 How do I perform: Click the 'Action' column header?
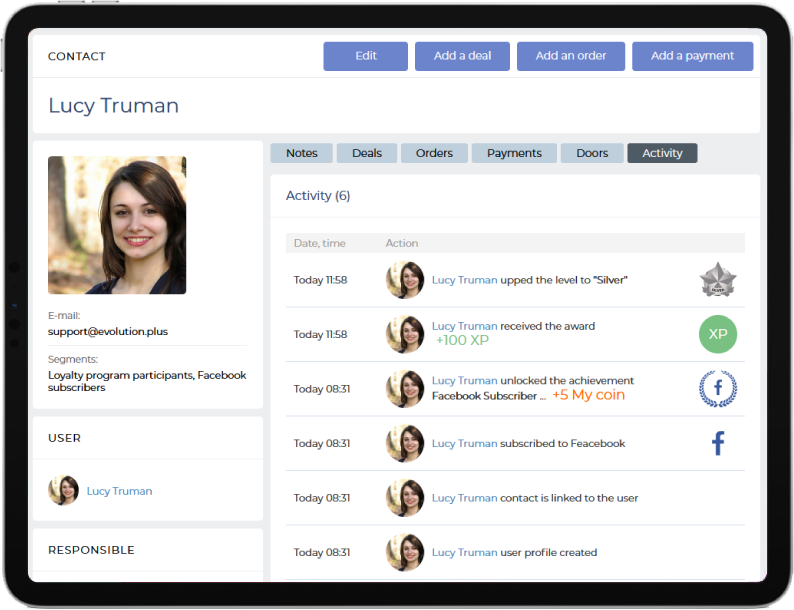pyautogui.click(x=402, y=243)
